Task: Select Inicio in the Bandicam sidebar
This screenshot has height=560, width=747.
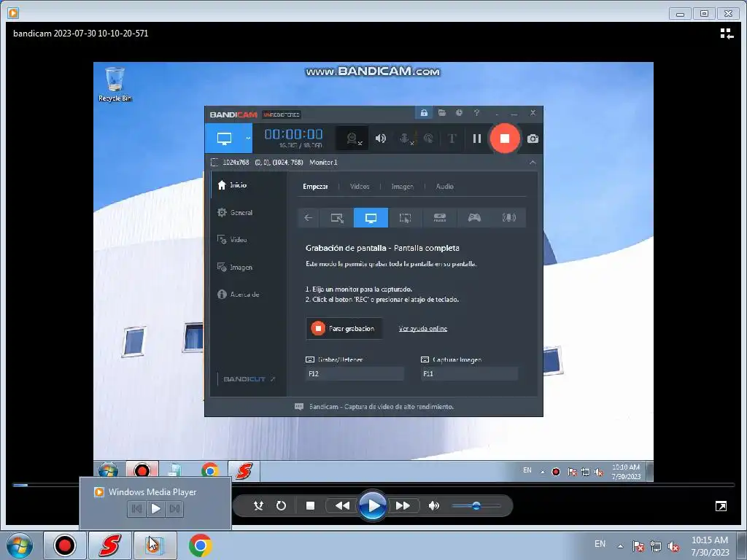Action: click(x=248, y=185)
